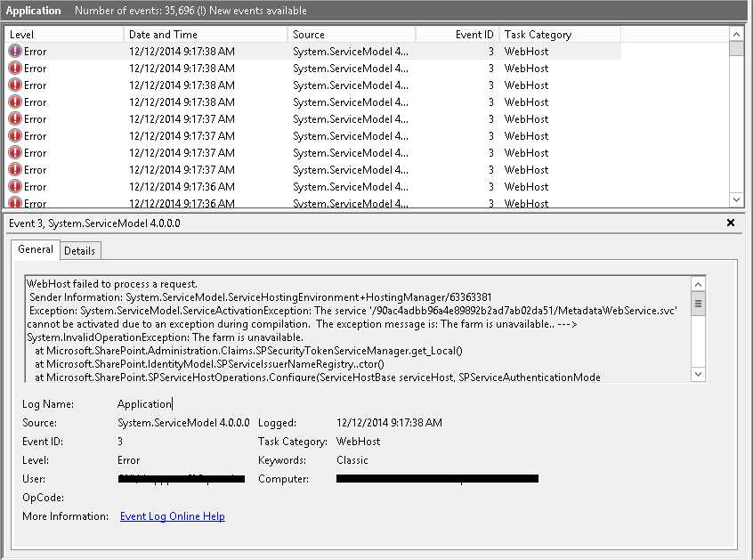
Task: Switch to the General tab
Action: click(x=36, y=249)
